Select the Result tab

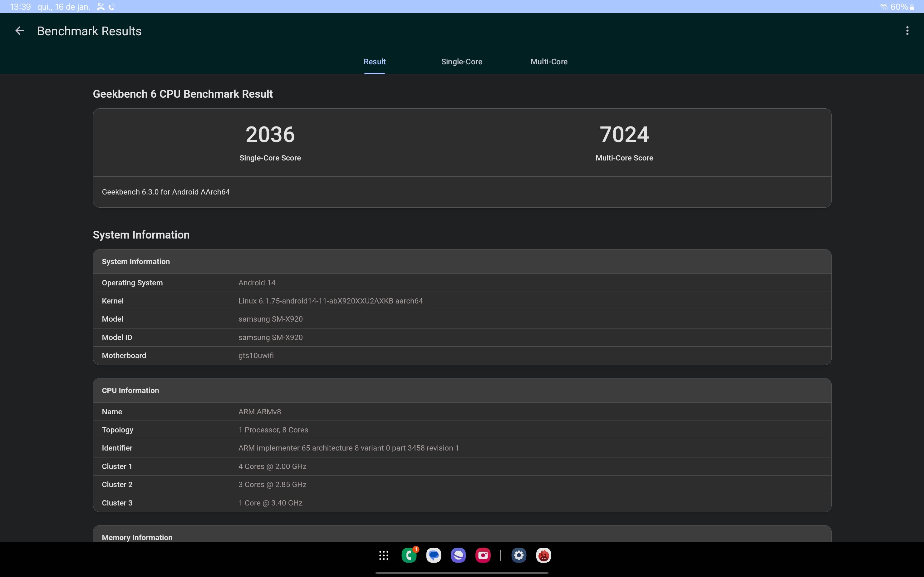pyautogui.click(x=374, y=62)
